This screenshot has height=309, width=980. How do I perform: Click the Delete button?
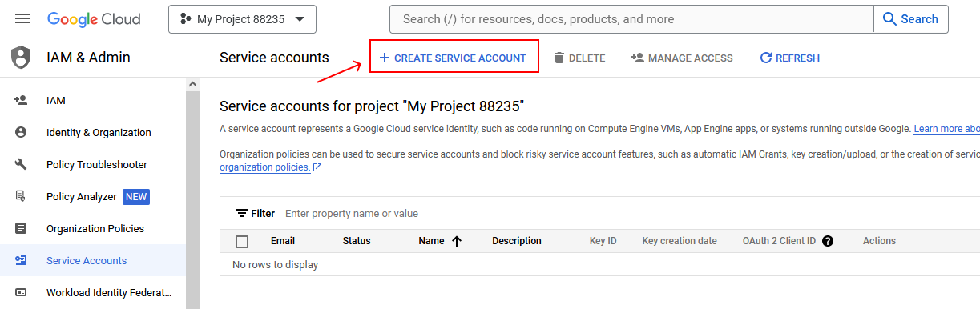(579, 58)
